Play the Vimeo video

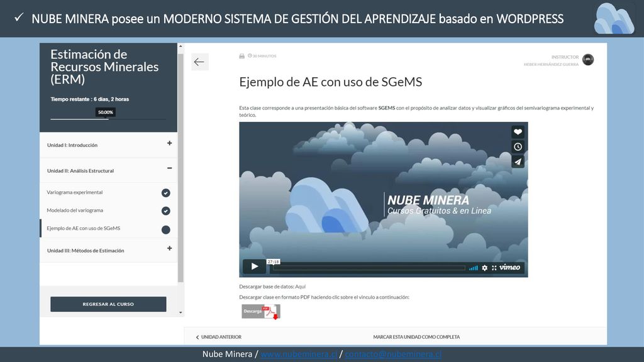pyautogui.click(x=254, y=266)
